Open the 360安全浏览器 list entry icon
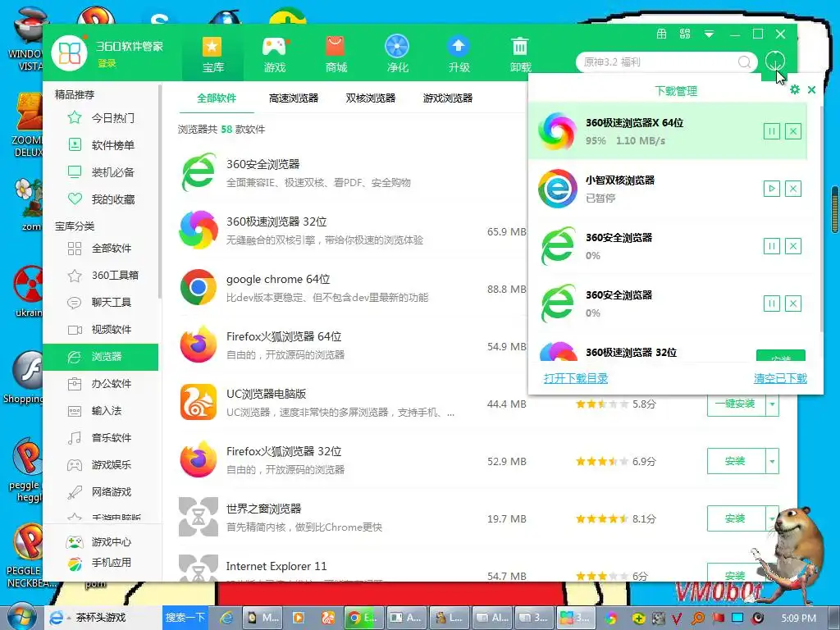The width and height of the screenshot is (840, 630). [199, 172]
